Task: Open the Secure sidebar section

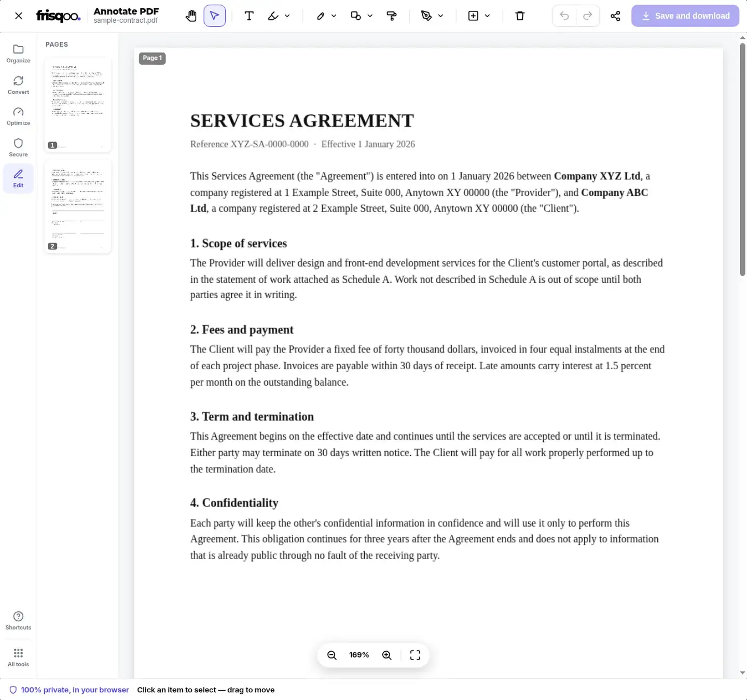Action: (18, 148)
